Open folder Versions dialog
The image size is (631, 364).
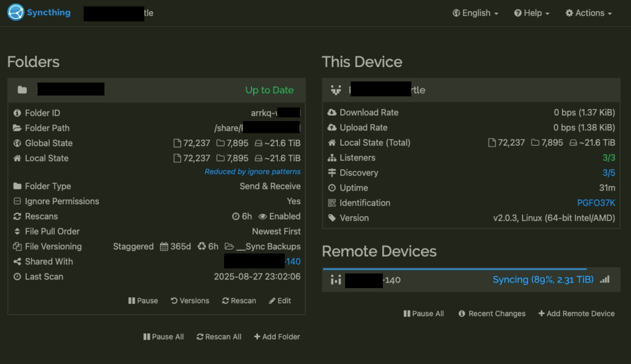[190, 301]
